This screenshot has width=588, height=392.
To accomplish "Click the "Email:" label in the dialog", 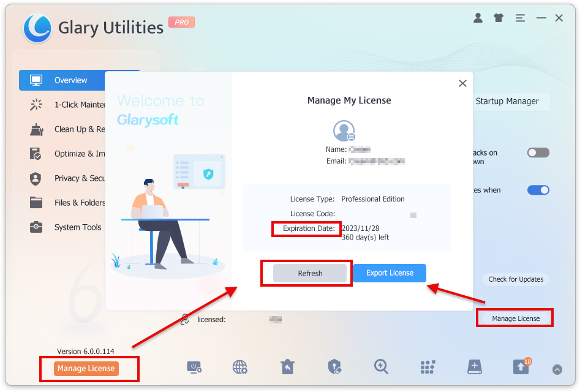I will (336, 161).
